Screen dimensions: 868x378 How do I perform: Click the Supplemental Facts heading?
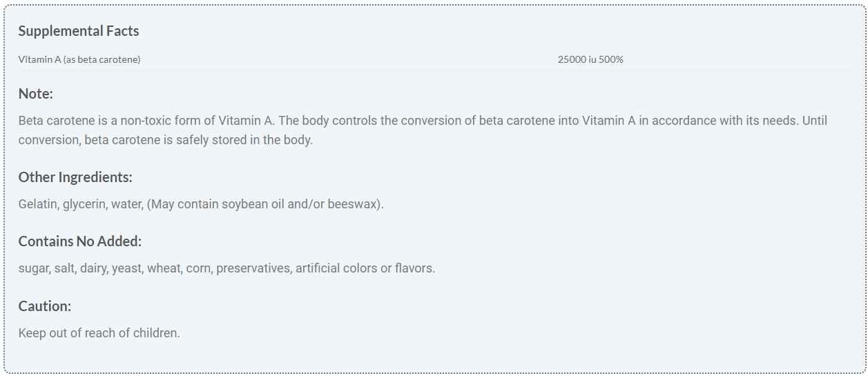pos(79,31)
